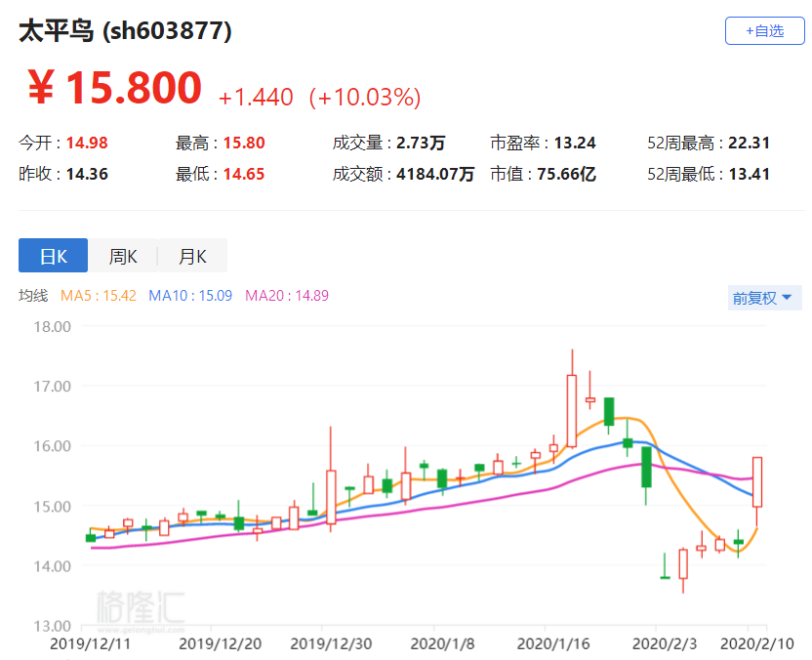This screenshot has height=660, width=812.
Task: Click the 最低 value 14.65
Action: click(x=244, y=174)
